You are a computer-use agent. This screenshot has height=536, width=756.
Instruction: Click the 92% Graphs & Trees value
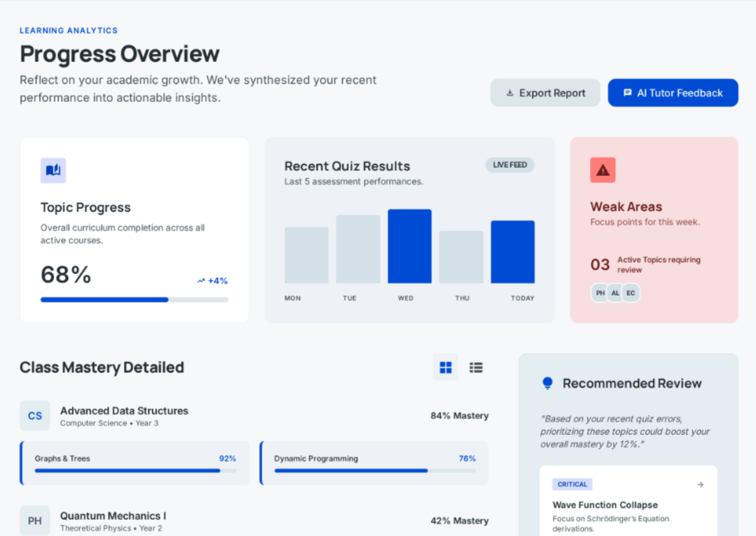click(x=227, y=459)
